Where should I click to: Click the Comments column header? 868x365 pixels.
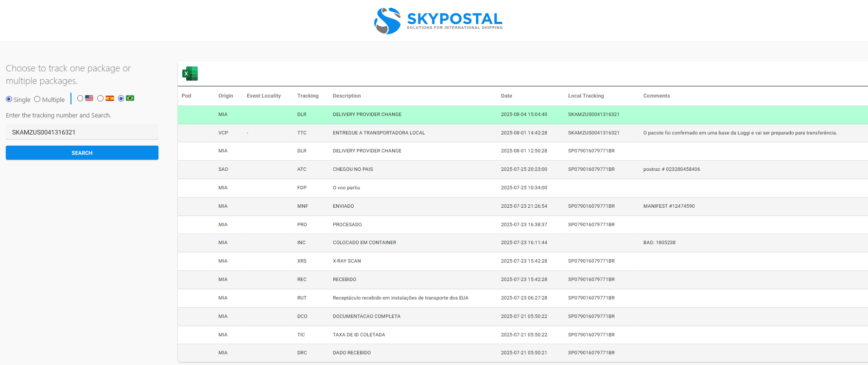click(657, 96)
